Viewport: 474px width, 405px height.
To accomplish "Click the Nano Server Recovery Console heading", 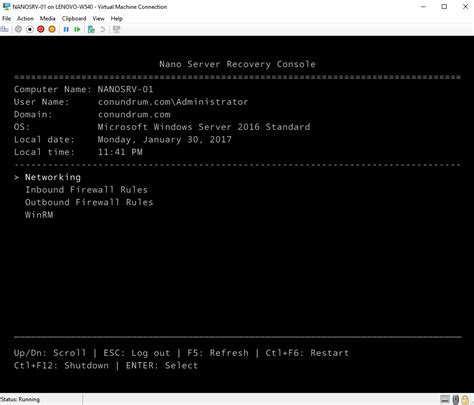I will pos(237,64).
